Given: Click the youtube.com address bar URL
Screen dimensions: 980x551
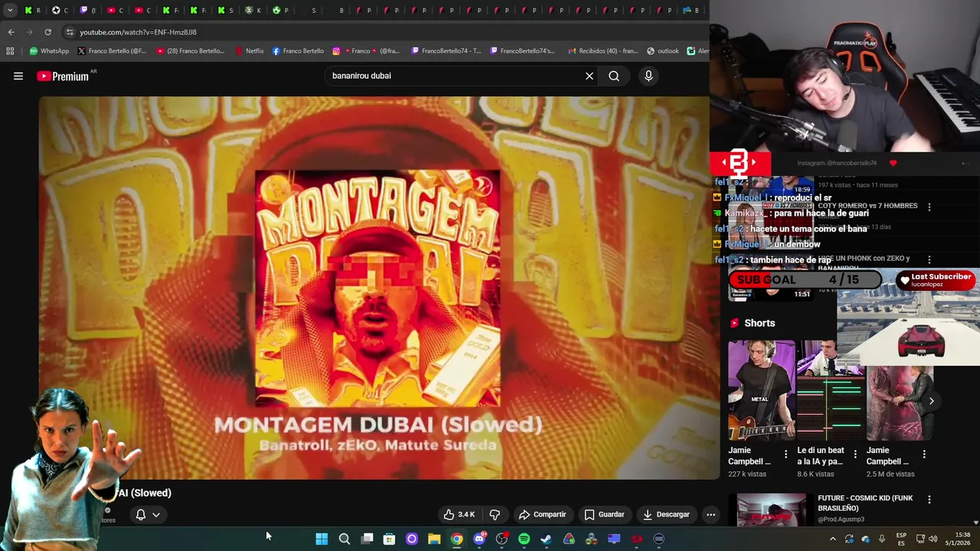Looking at the screenshot, I should tap(139, 32).
